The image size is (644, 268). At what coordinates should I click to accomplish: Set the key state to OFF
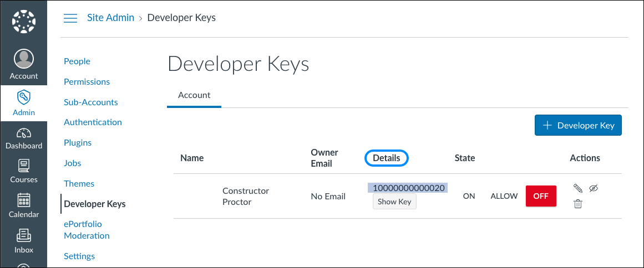coord(541,196)
